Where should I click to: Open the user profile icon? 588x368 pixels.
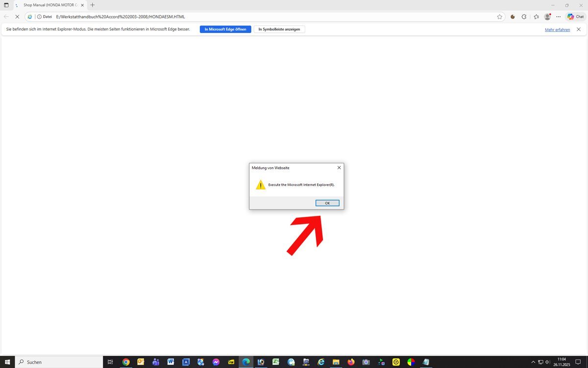pos(547,17)
